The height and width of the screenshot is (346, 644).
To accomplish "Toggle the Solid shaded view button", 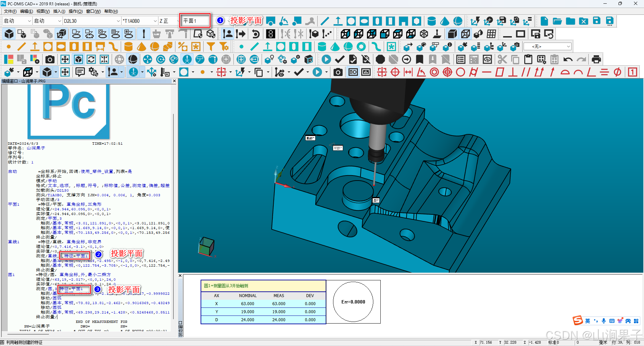I will pos(452,34).
